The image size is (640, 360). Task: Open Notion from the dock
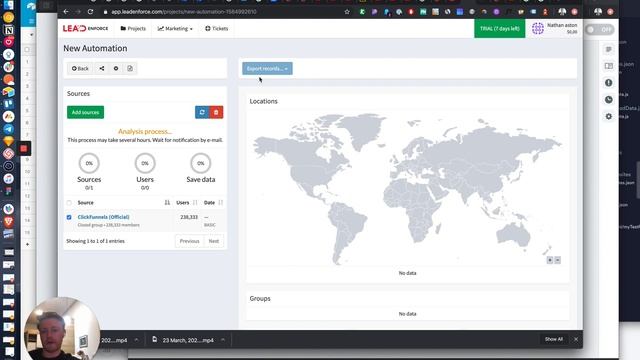[9, 30]
